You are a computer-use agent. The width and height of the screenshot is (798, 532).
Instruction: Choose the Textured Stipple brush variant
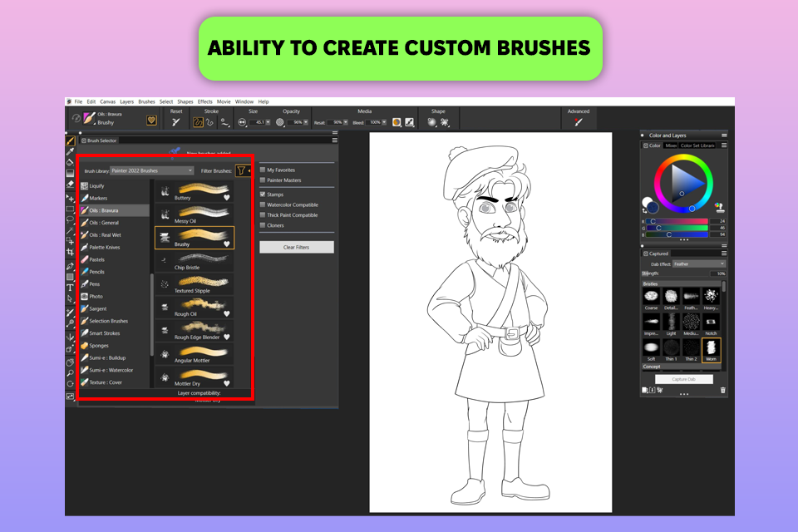click(x=195, y=283)
